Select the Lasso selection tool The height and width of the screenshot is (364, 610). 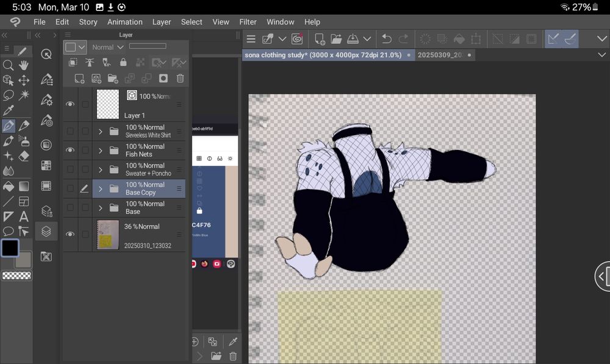point(9,95)
